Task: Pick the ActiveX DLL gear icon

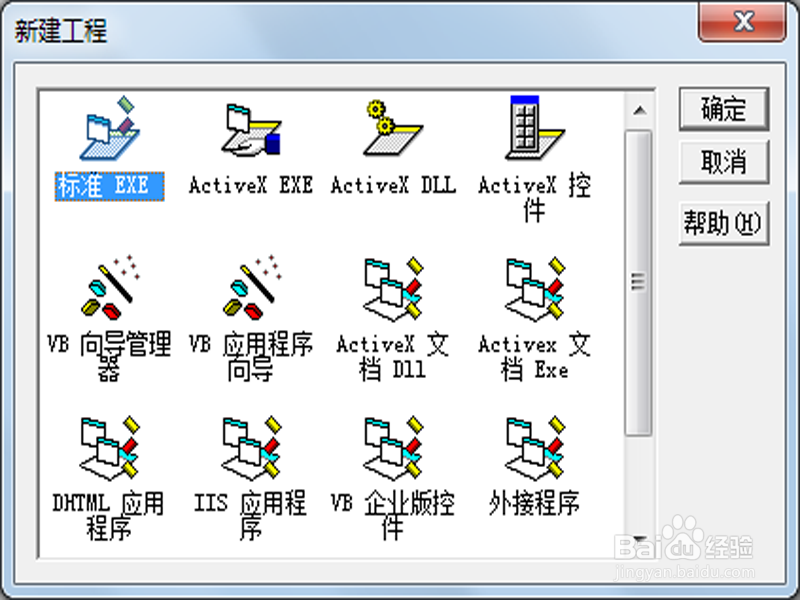Action: (x=393, y=128)
